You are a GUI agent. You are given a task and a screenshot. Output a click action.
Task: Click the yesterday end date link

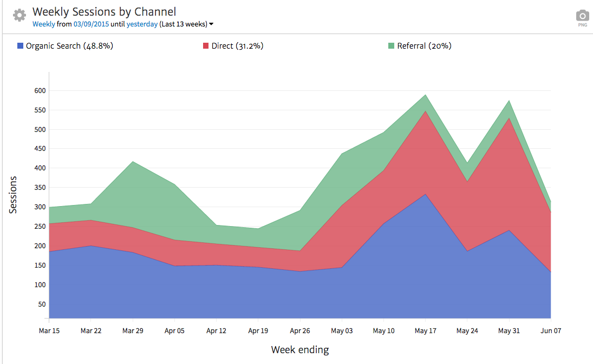click(x=142, y=24)
